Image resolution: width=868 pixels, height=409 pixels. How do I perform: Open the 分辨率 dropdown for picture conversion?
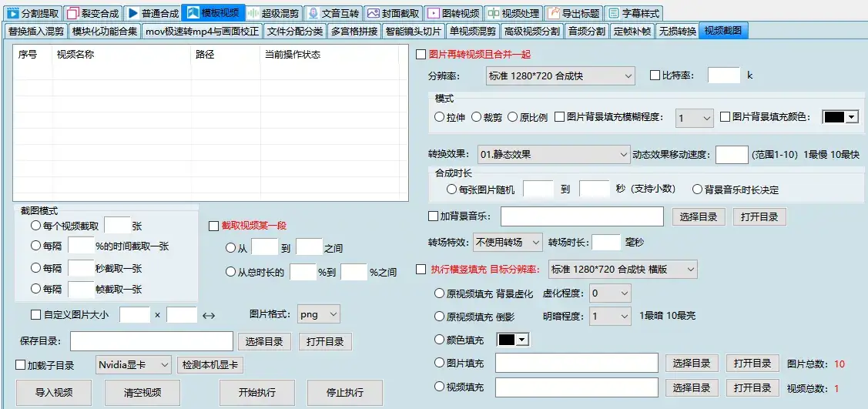558,75
